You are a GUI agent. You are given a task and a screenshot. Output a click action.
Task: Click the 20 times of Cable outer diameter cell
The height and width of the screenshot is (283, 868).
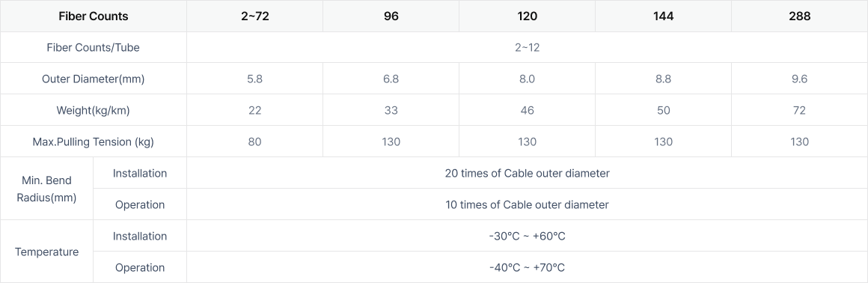(527, 174)
